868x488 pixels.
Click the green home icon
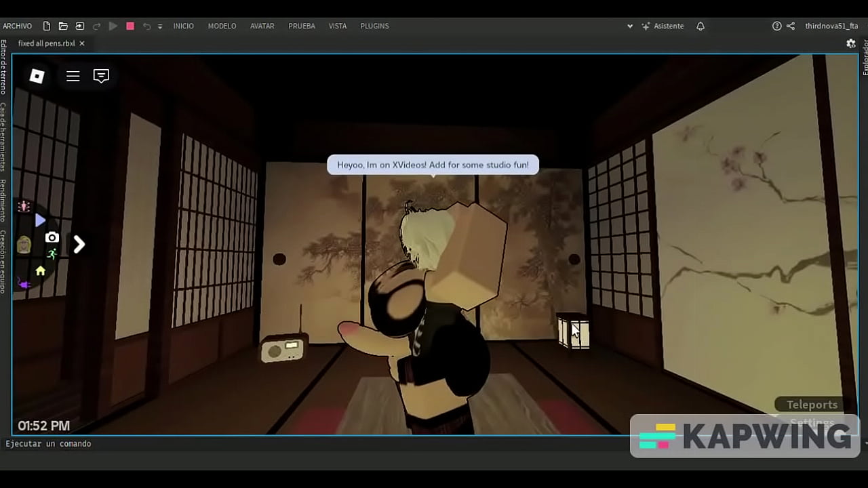41,271
